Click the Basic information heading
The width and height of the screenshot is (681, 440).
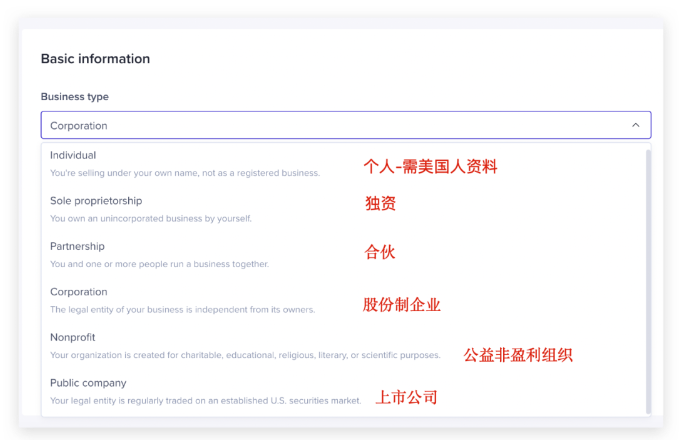[x=95, y=59]
